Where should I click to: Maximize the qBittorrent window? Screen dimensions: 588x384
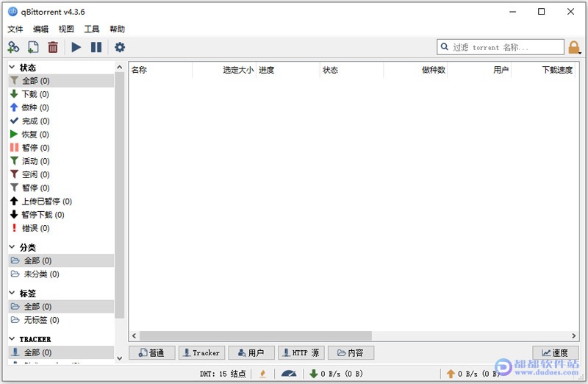pyautogui.click(x=541, y=12)
